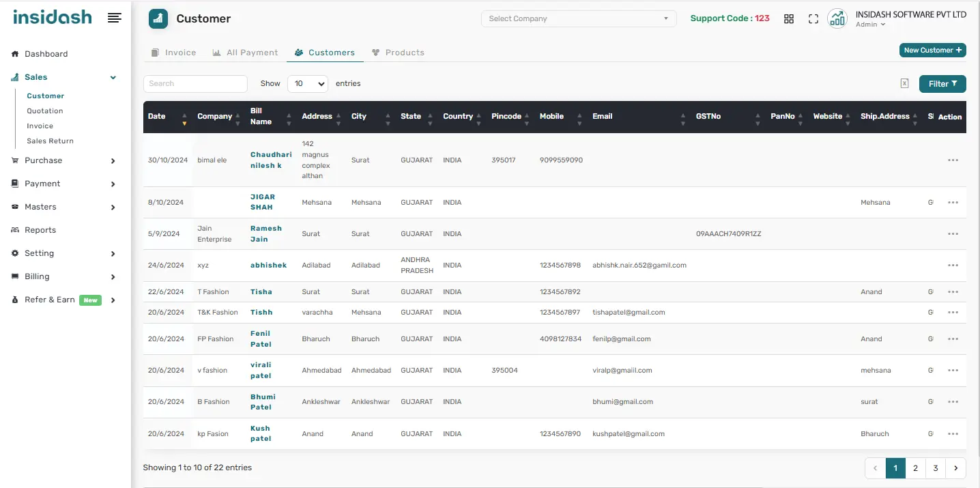980x488 pixels.
Task: Expand the Purchase sidebar menu
Action: click(65, 160)
